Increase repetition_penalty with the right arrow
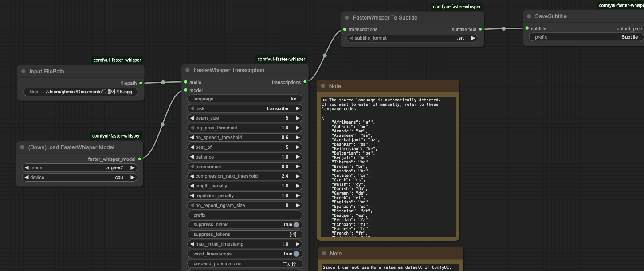The height and width of the screenshot is (271, 644). point(298,195)
